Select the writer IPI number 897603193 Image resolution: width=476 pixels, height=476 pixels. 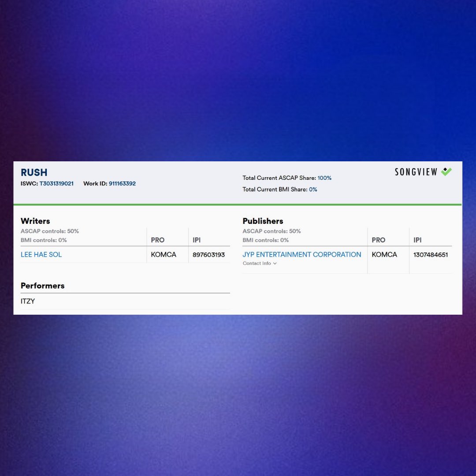(208, 255)
